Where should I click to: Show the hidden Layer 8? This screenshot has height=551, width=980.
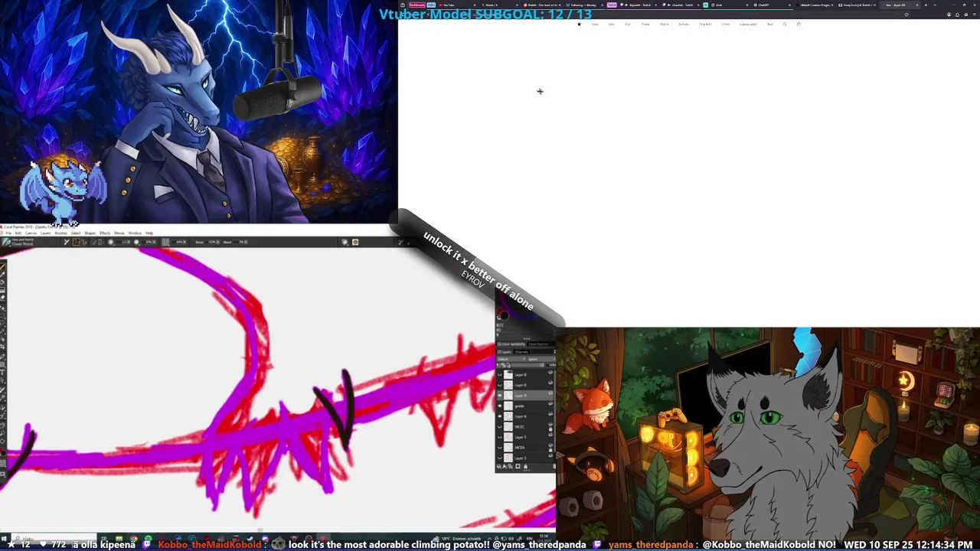[499, 375]
